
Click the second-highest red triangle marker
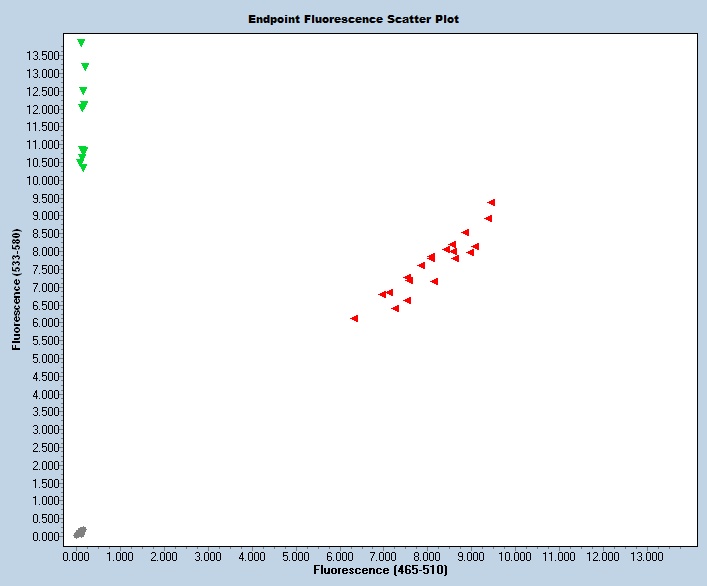click(x=488, y=218)
